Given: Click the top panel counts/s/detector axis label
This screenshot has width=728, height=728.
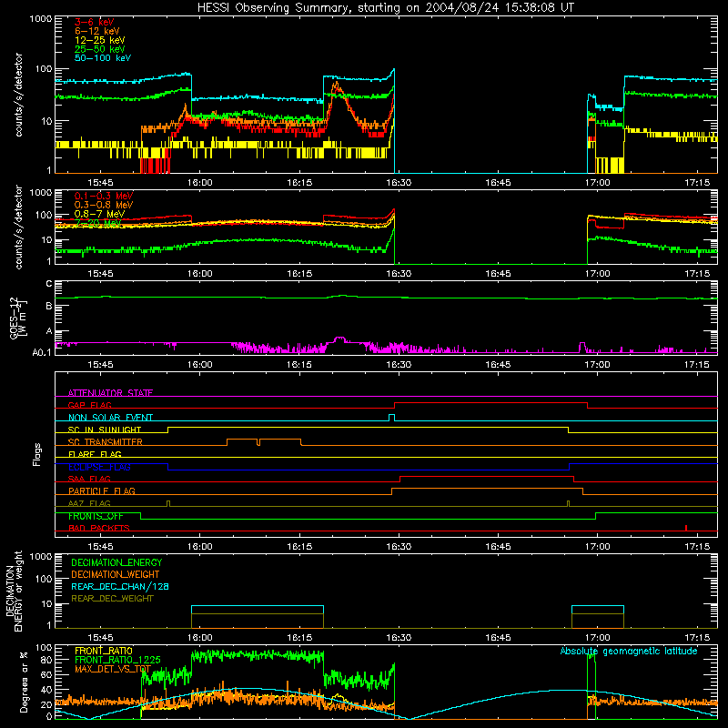Looking at the screenshot, I should point(18,95).
